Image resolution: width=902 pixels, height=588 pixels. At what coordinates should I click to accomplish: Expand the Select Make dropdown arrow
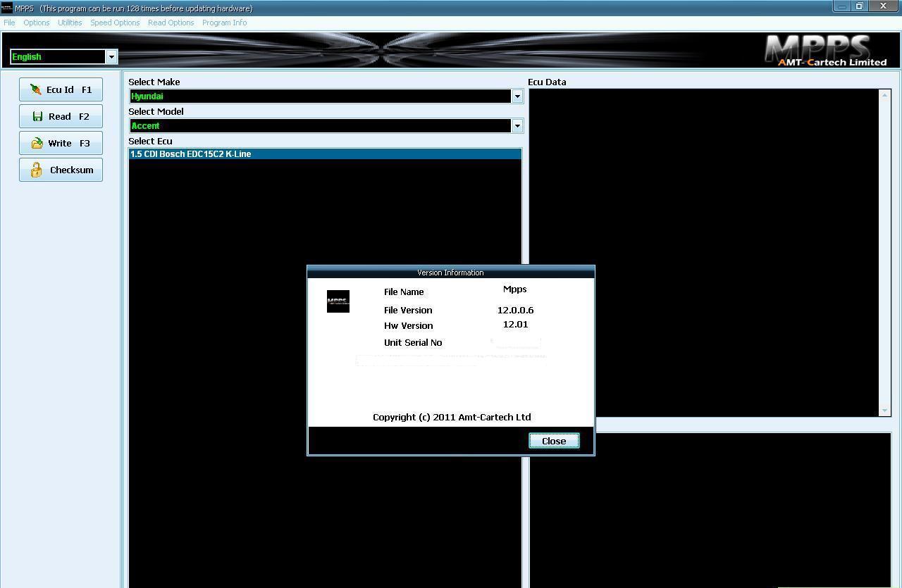point(517,96)
